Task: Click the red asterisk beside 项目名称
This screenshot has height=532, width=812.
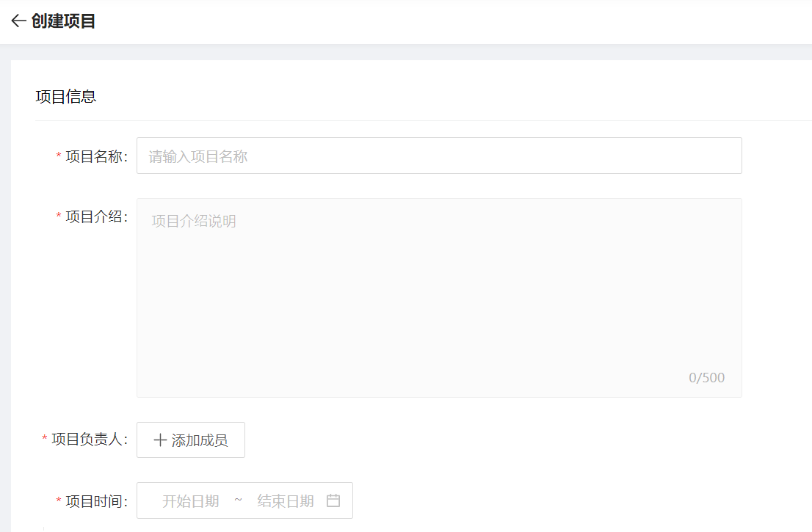Action: tap(59, 157)
